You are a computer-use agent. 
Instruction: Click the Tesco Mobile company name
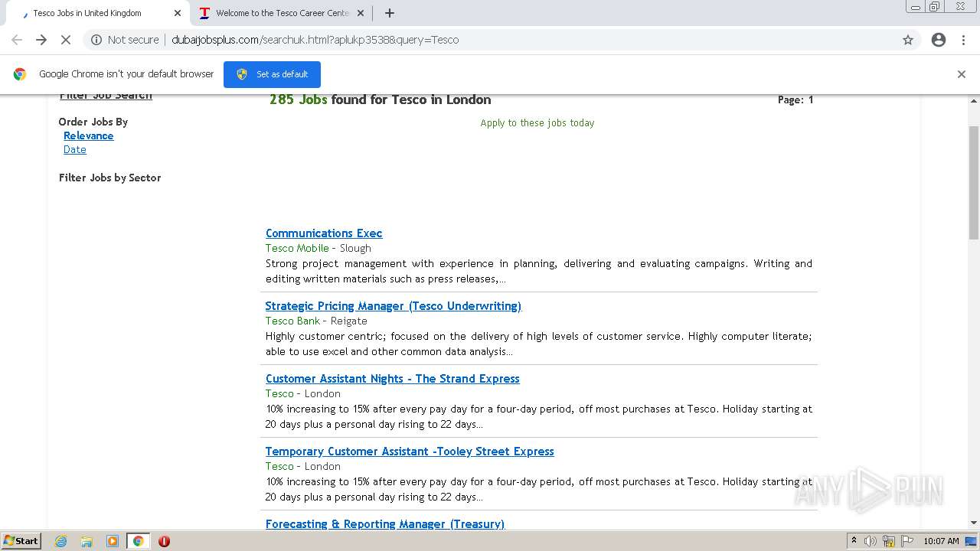[x=297, y=248]
